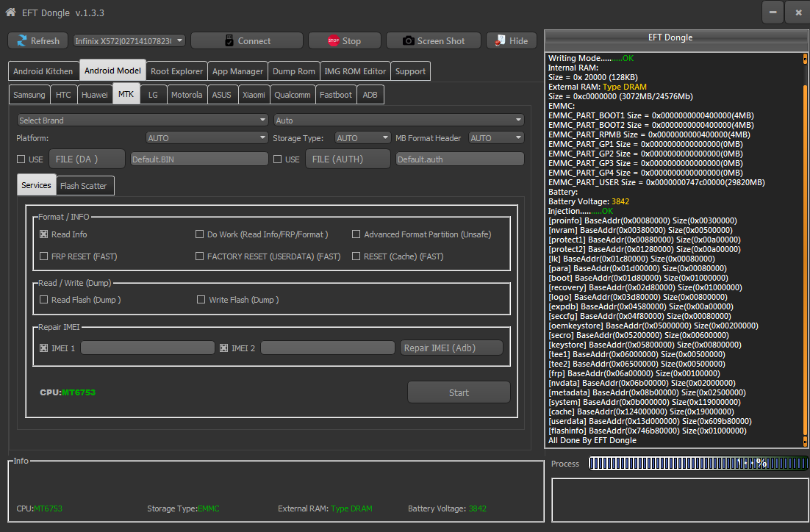The width and height of the screenshot is (810, 532).
Task: Toggle the IMEI 1 checkbox
Action: coord(44,348)
